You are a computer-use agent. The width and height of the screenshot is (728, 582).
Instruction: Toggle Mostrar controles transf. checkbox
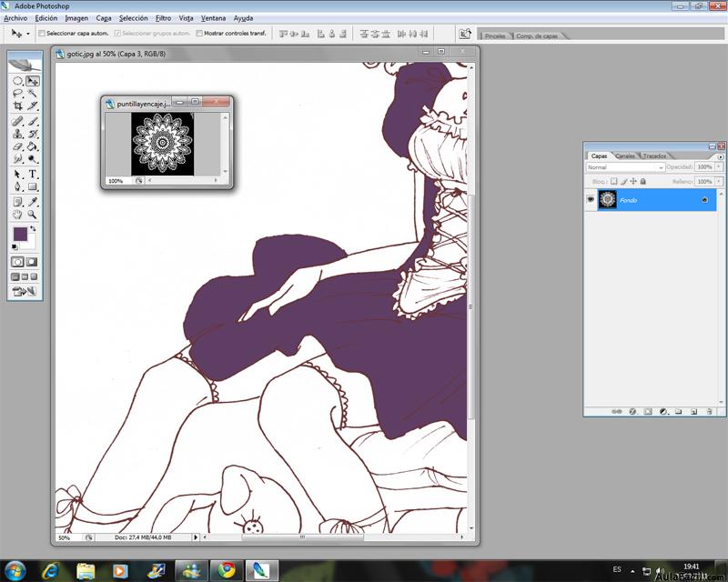coord(199,34)
